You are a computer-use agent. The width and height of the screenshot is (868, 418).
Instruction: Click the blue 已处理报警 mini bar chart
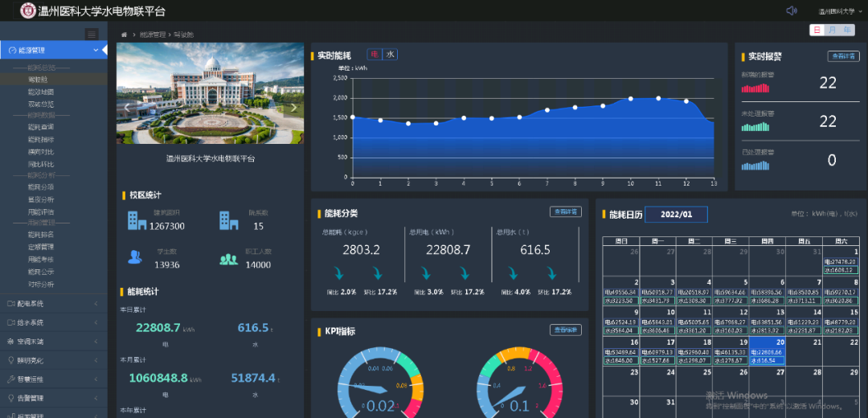point(755,165)
